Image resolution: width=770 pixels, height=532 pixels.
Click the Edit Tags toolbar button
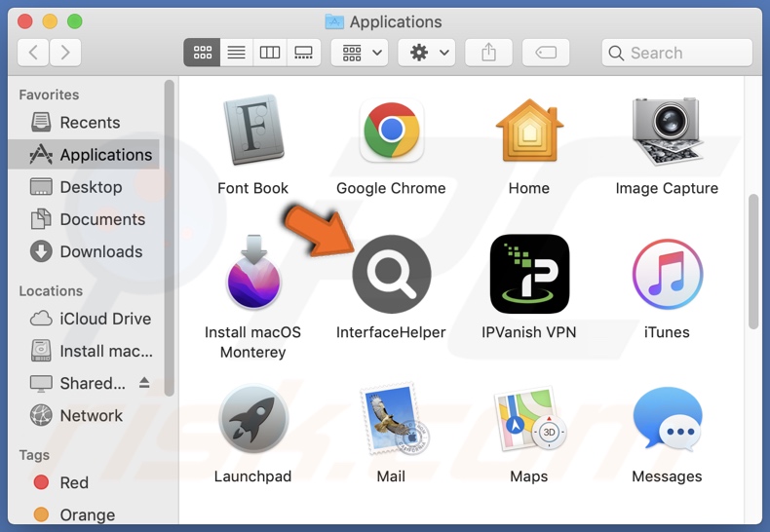pos(546,53)
